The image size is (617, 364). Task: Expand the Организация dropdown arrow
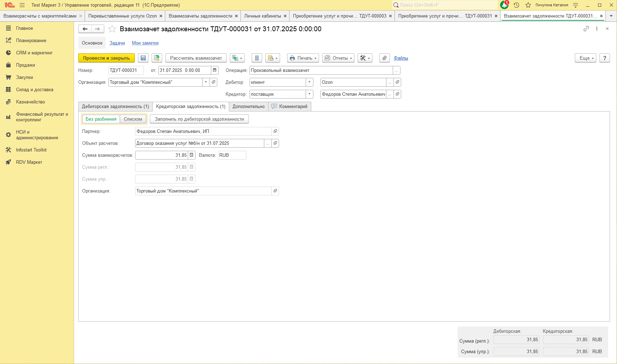pyautogui.click(x=206, y=82)
